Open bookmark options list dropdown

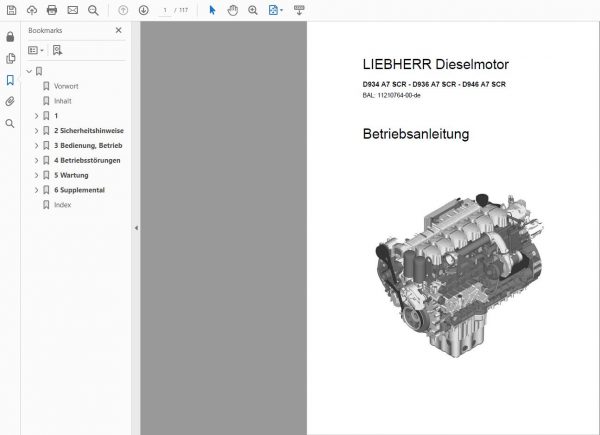point(36,50)
